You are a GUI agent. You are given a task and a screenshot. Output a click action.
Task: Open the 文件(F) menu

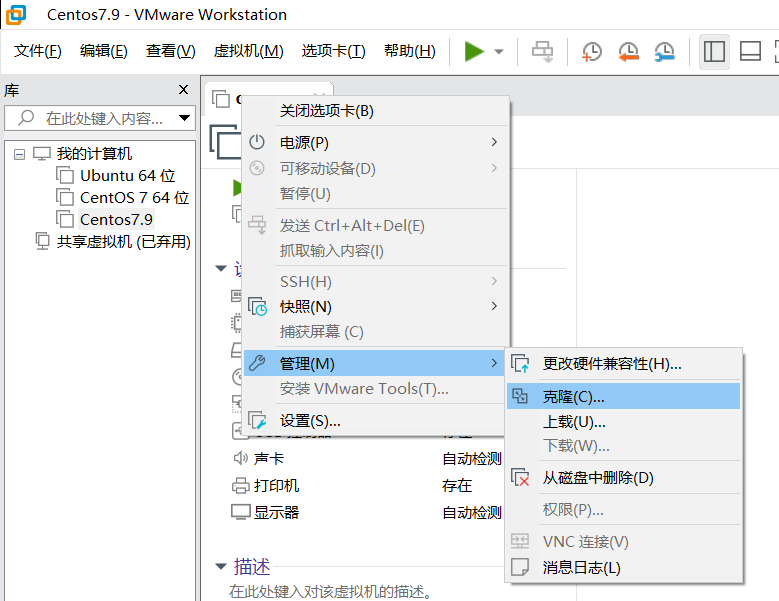point(38,51)
